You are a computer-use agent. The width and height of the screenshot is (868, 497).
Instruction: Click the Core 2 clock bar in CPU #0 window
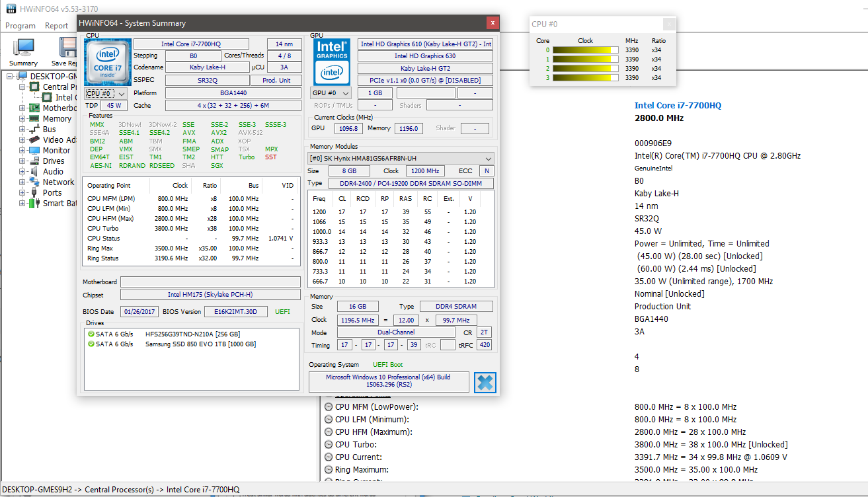[x=586, y=68]
